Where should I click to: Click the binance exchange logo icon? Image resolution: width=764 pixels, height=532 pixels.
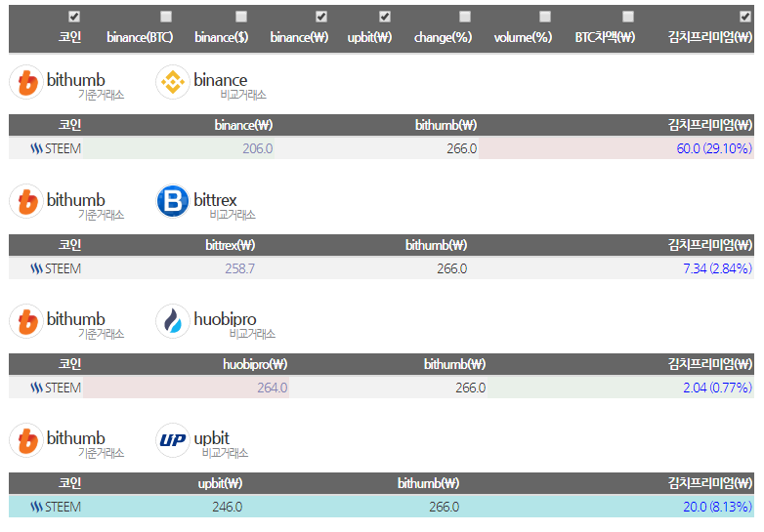(173, 82)
